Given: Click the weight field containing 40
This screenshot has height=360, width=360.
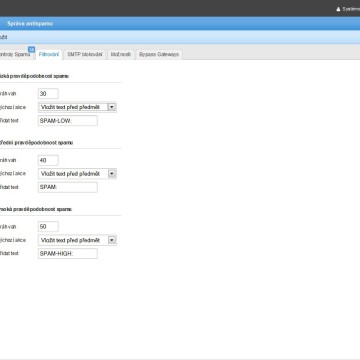Looking at the screenshot, I should [48, 160].
